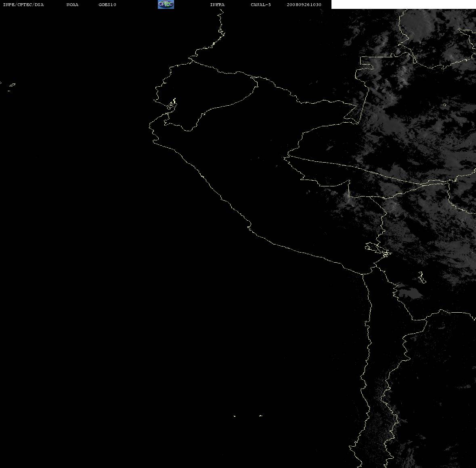Click the 200809261030 timestamp text

[x=304, y=4]
